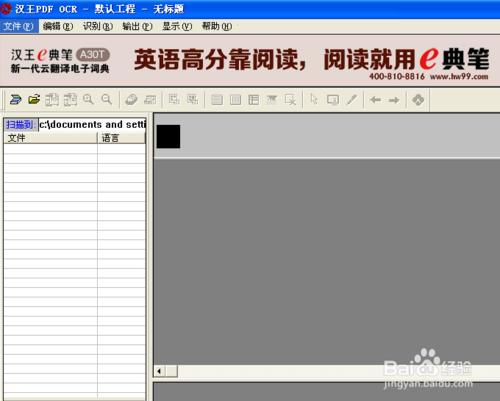Click the right arrow next page icon
Screen dimensions: 500x401
point(394,100)
